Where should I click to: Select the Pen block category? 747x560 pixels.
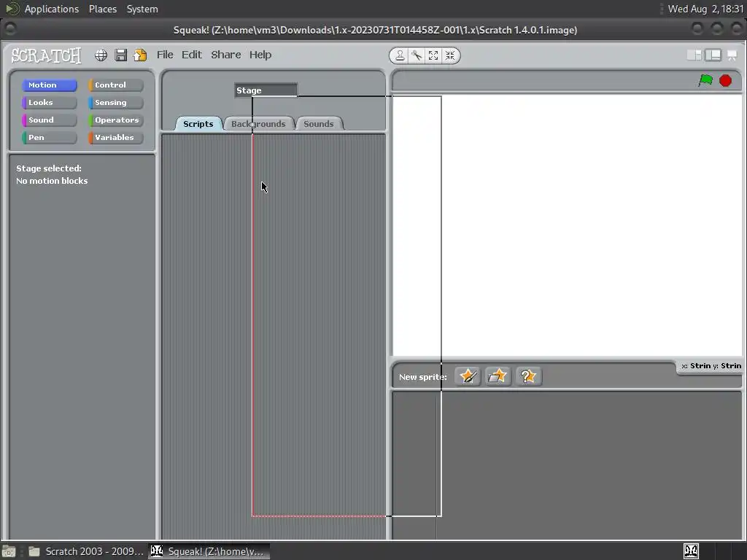point(49,138)
